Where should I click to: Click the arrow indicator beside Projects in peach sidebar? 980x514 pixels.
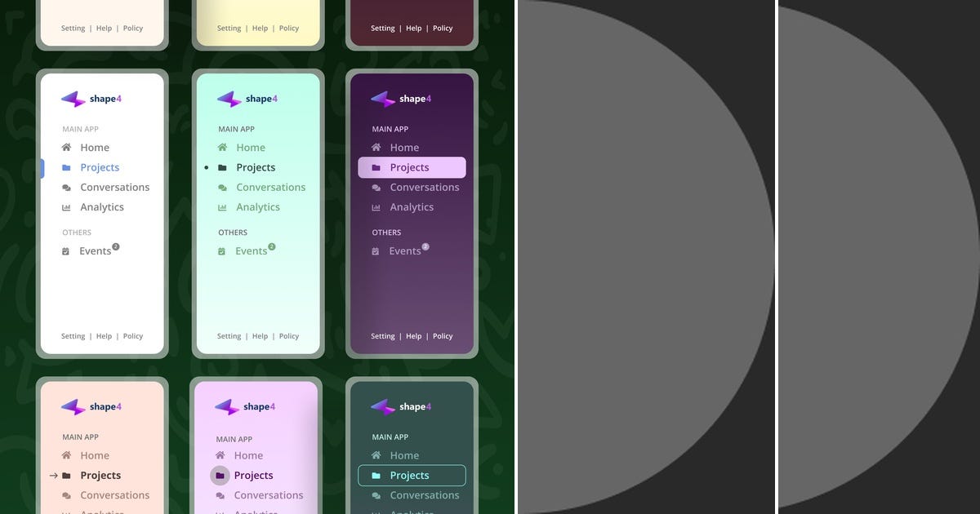[x=54, y=476]
